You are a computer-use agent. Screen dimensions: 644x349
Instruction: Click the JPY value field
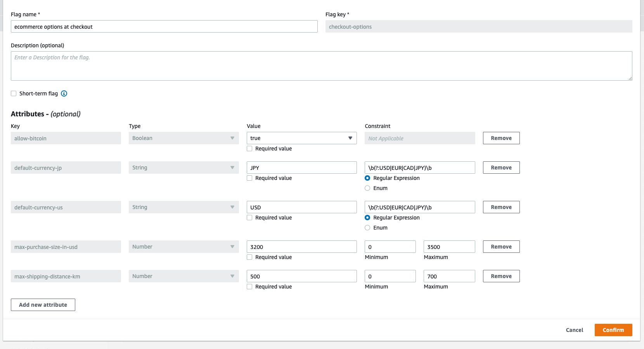302,168
